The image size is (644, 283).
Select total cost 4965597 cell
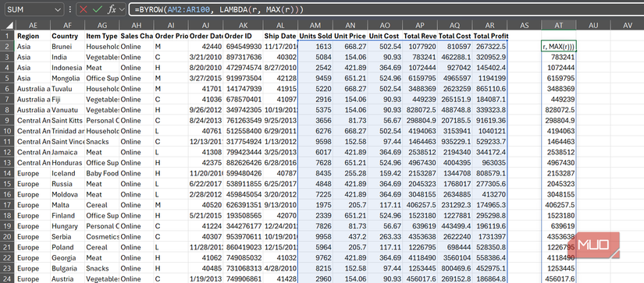click(x=454, y=78)
